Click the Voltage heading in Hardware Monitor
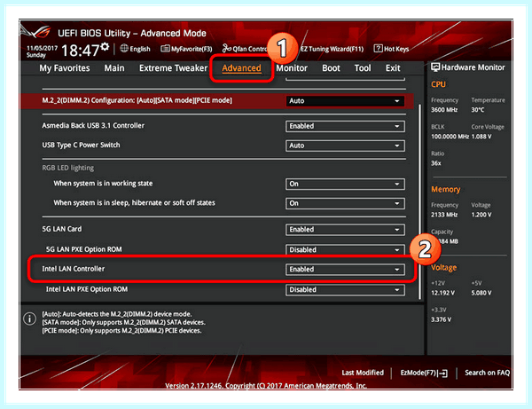This screenshot has height=409, width=532. pyautogui.click(x=444, y=268)
